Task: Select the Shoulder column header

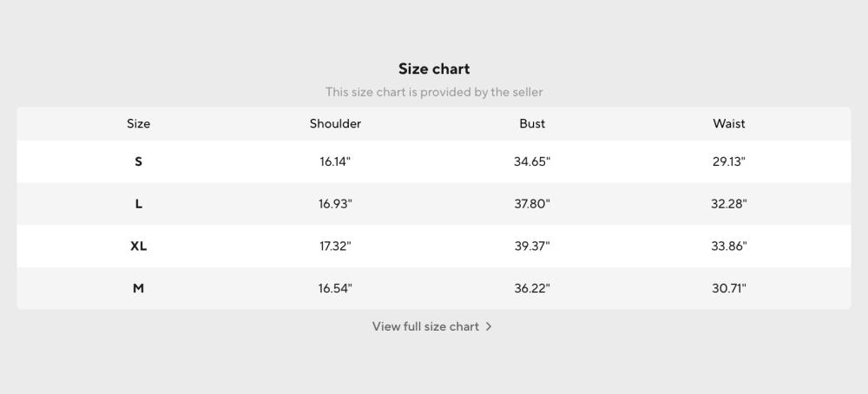Action: click(x=335, y=123)
